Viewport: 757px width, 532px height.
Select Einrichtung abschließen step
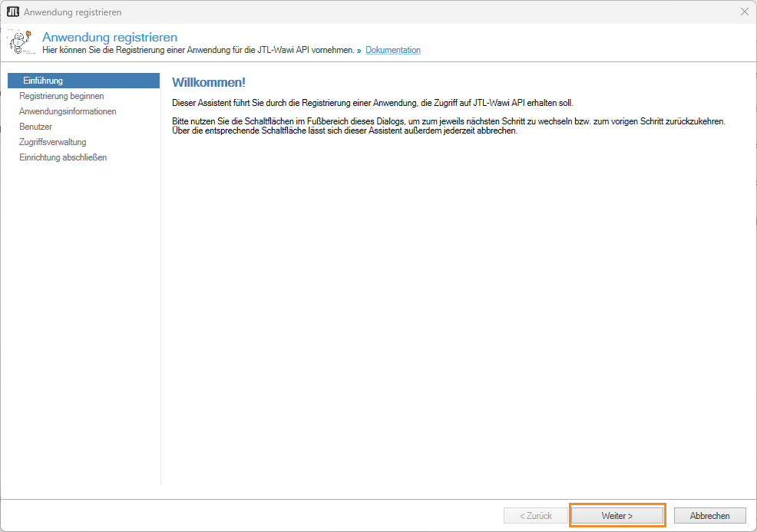tap(63, 157)
